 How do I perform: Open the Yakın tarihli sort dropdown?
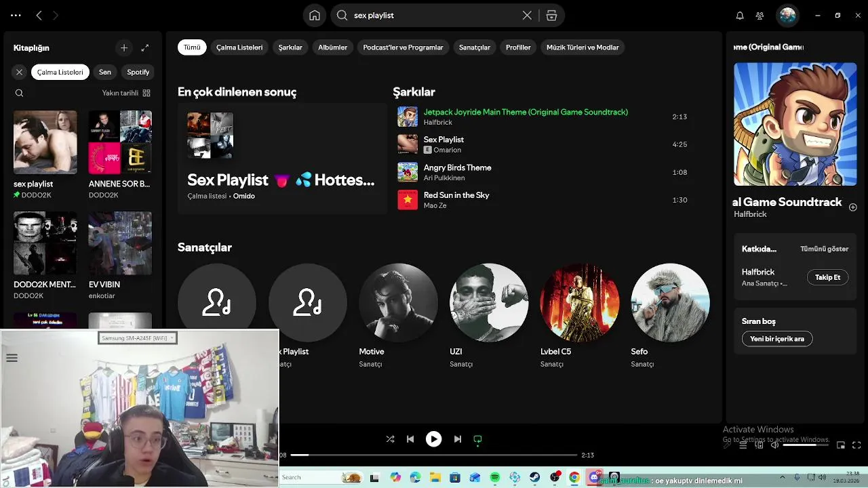(x=126, y=93)
